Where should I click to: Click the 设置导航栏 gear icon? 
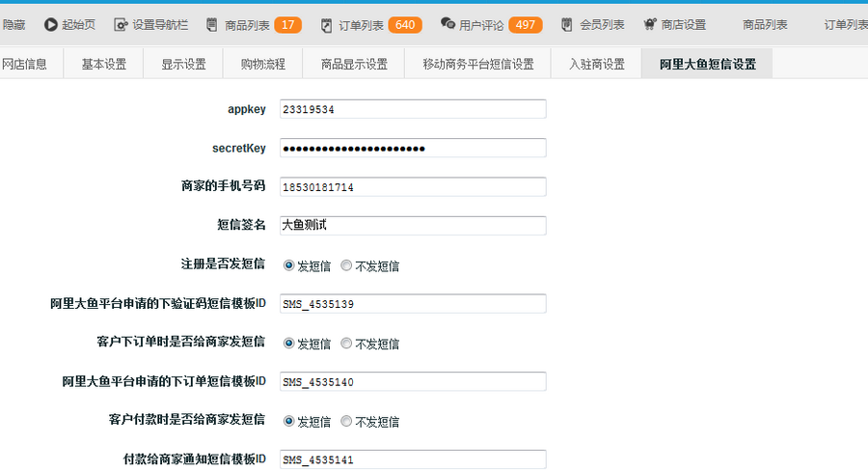click(121, 25)
